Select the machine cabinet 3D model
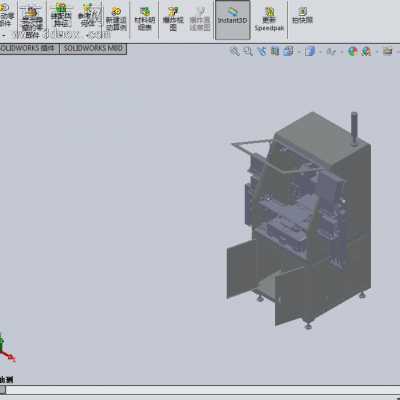The width and height of the screenshot is (400, 400). pos(299,220)
